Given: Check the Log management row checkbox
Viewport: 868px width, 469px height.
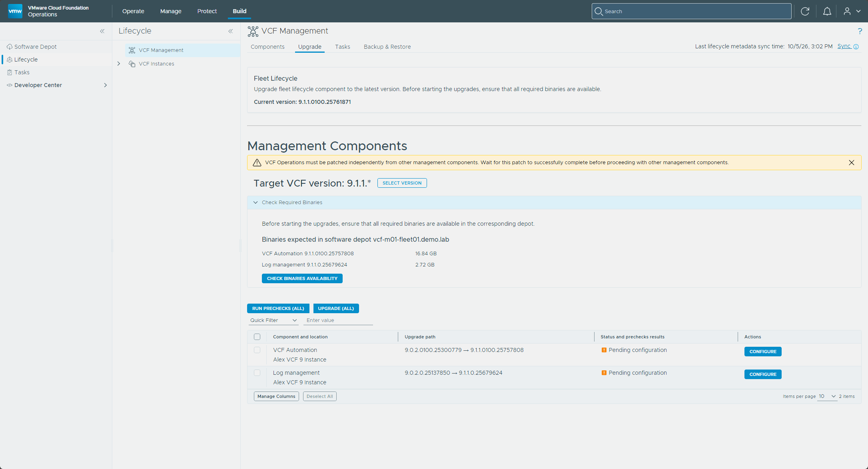Looking at the screenshot, I should coord(257,373).
